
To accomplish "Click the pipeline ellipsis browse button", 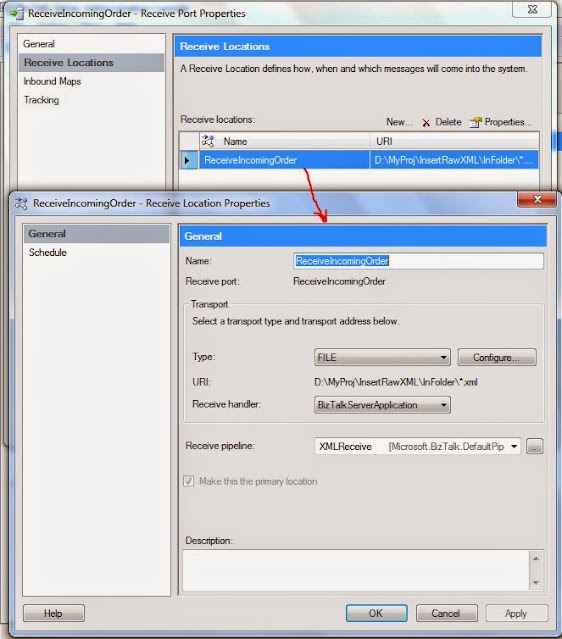I will pos(534,447).
